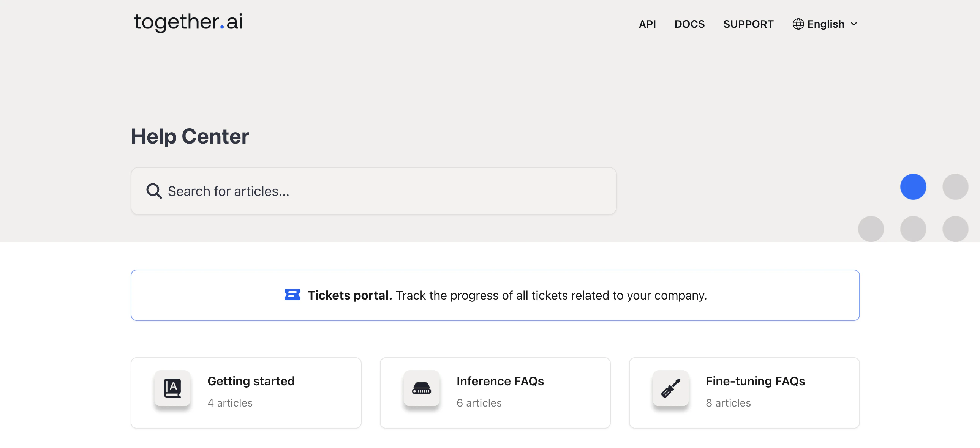Open the Fine-tuning FAQs collection

coord(755,381)
